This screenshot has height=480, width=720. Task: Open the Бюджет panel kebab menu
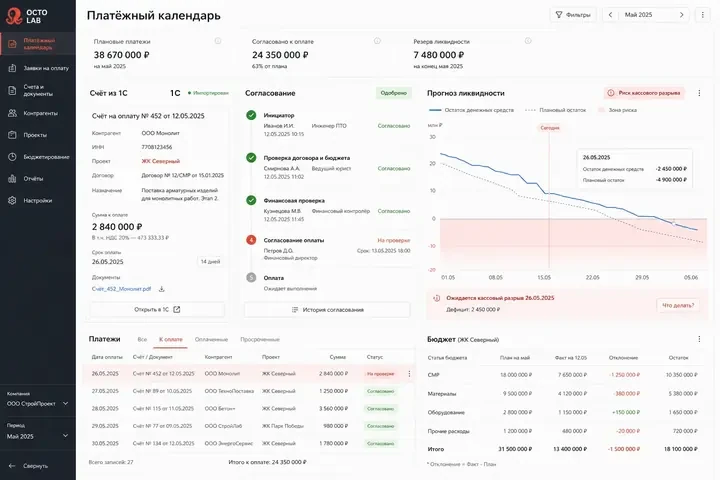click(x=699, y=339)
